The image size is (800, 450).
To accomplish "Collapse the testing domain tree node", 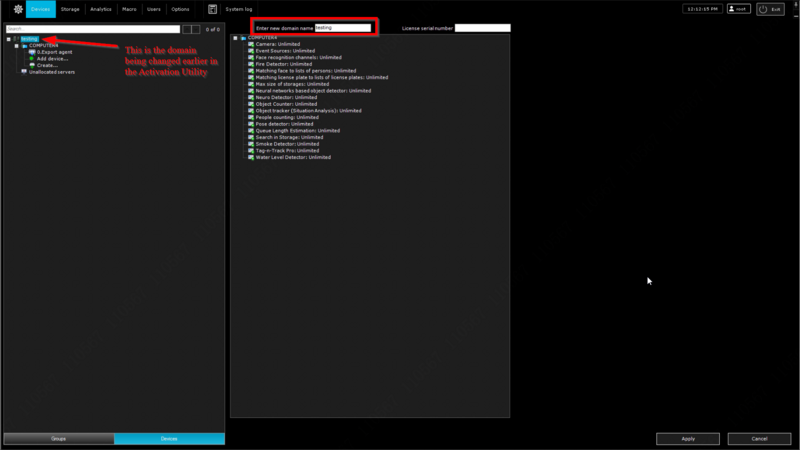I will tap(8, 40).
